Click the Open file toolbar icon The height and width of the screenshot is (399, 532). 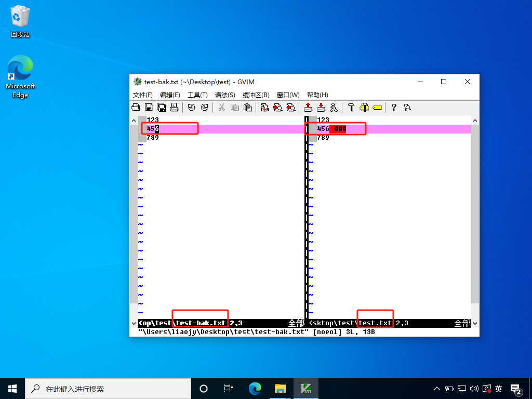136,108
